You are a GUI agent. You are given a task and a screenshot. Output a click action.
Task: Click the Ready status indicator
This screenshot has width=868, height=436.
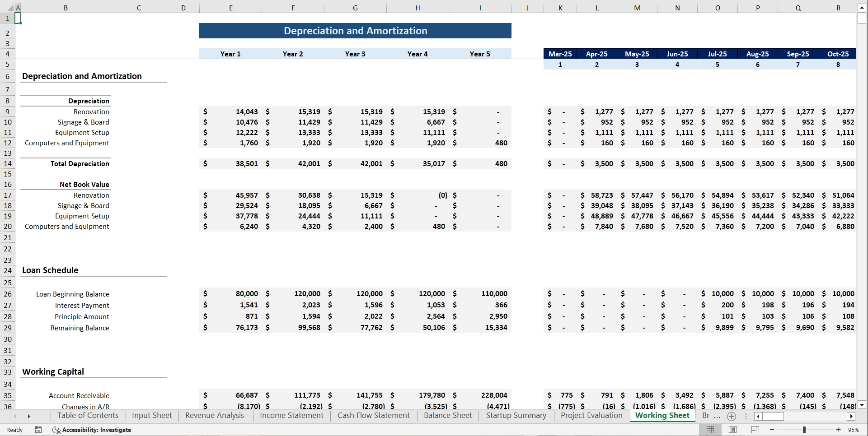[14, 430]
